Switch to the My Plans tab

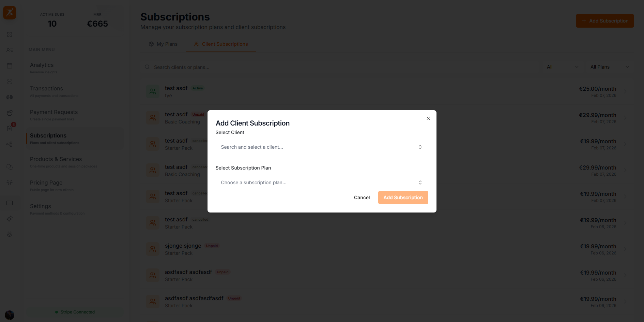(x=163, y=44)
